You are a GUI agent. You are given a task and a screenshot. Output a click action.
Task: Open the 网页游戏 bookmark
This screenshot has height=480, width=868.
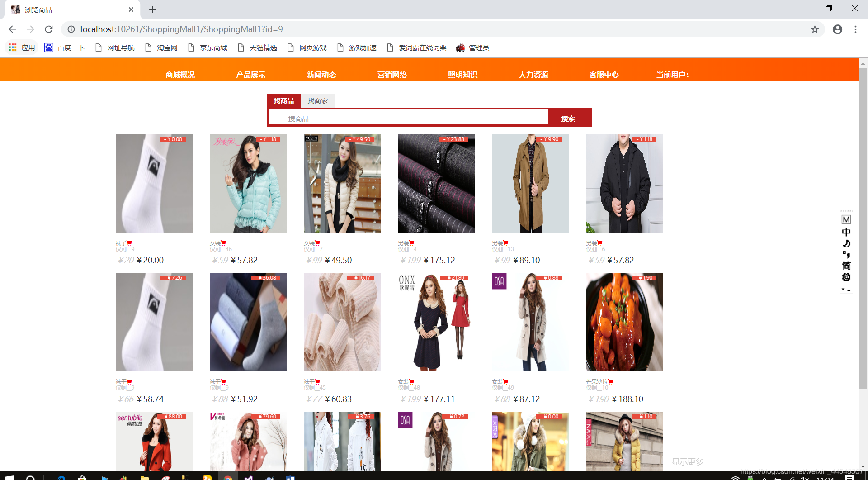click(x=307, y=48)
